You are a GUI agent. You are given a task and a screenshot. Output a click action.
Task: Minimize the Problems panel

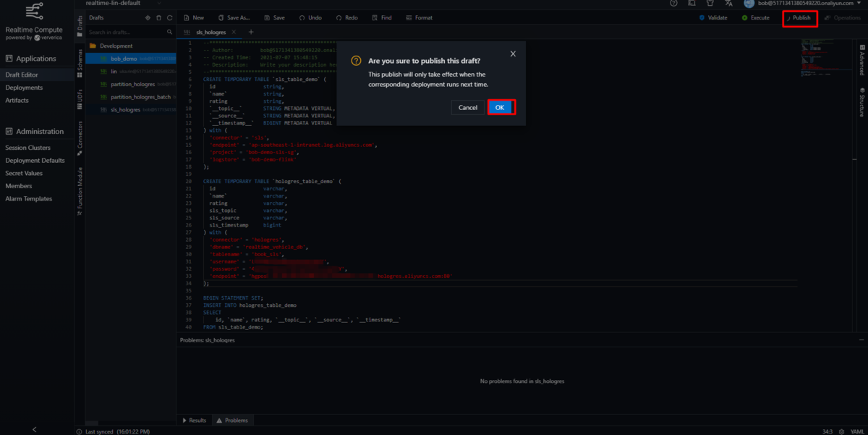[x=861, y=339]
